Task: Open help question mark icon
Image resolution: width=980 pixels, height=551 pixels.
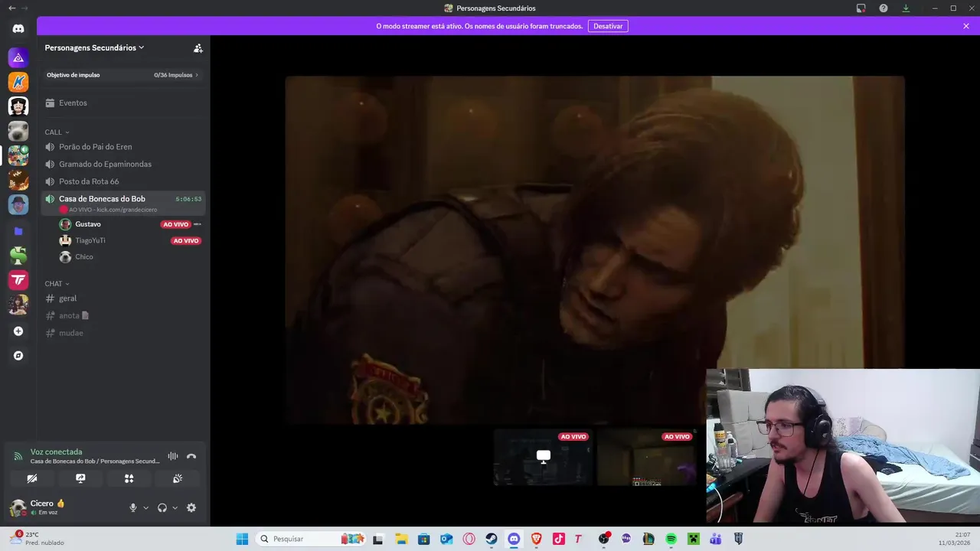Action: tap(884, 8)
